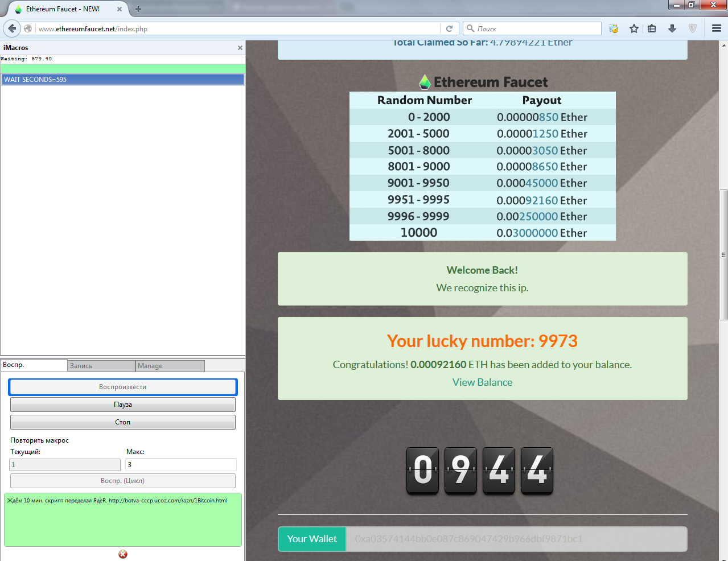728x561 pixels.
Task: Click the '0.00045000 Ether' payout cell
Action: (542, 183)
